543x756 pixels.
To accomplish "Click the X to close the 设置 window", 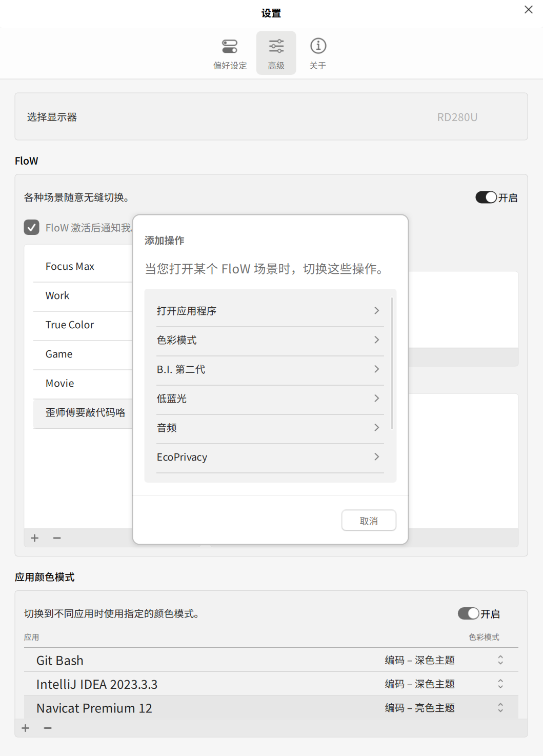I will point(529,10).
